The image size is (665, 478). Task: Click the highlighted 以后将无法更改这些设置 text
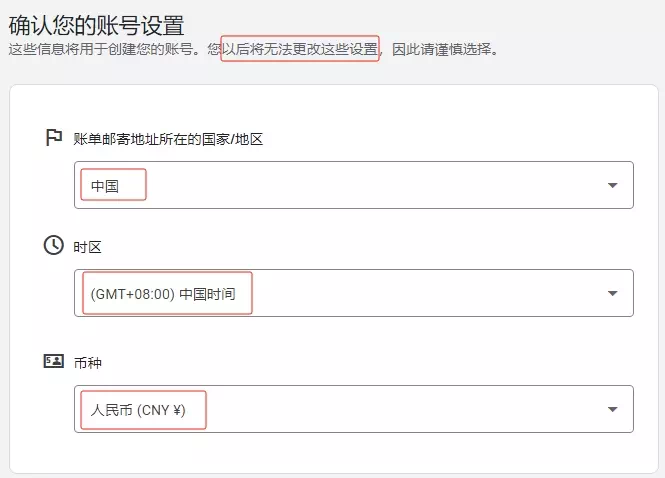point(300,48)
